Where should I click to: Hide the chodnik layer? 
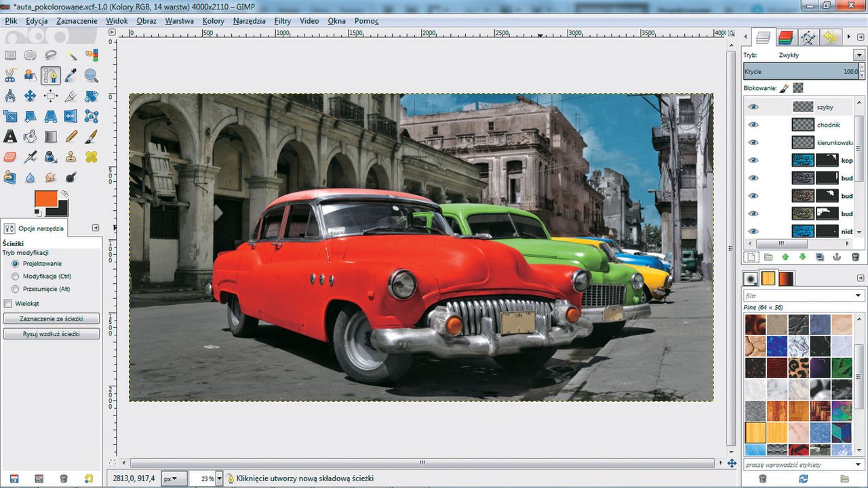[753, 125]
